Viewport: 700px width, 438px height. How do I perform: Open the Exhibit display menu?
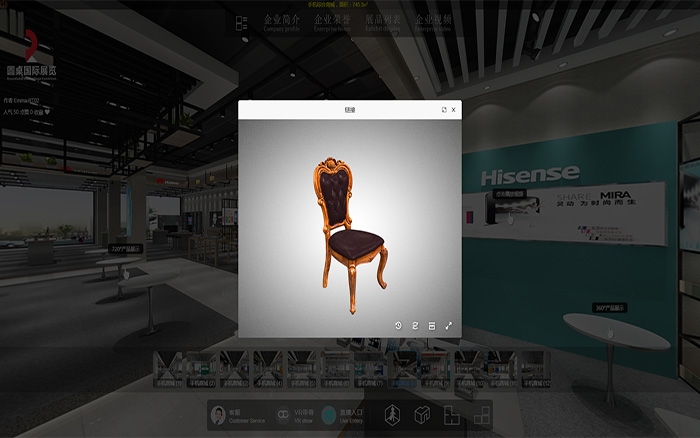tap(383, 22)
